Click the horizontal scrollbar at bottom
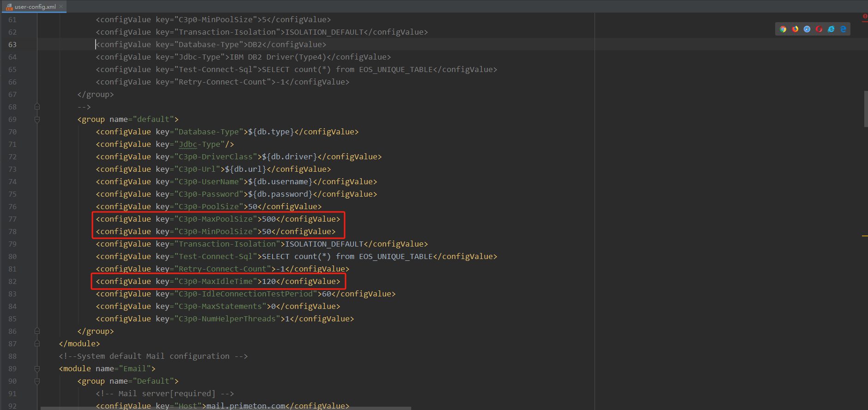 pos(225,408)
